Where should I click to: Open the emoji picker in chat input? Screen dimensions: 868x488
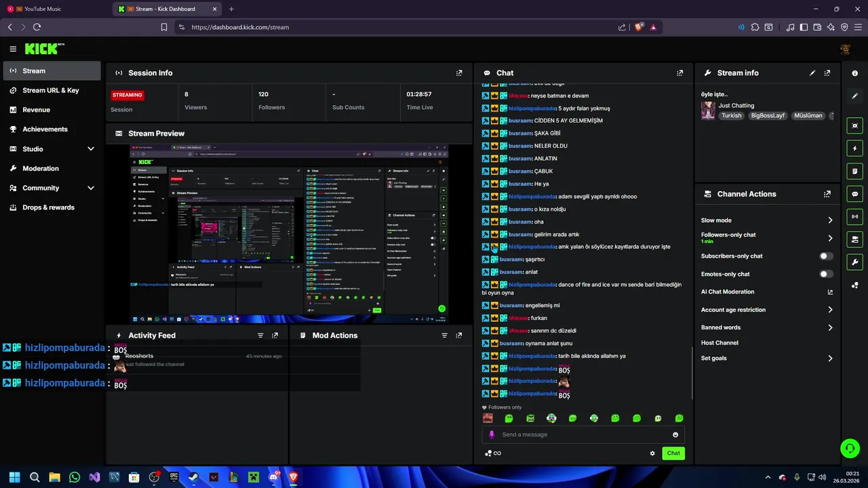pos(675,435)
